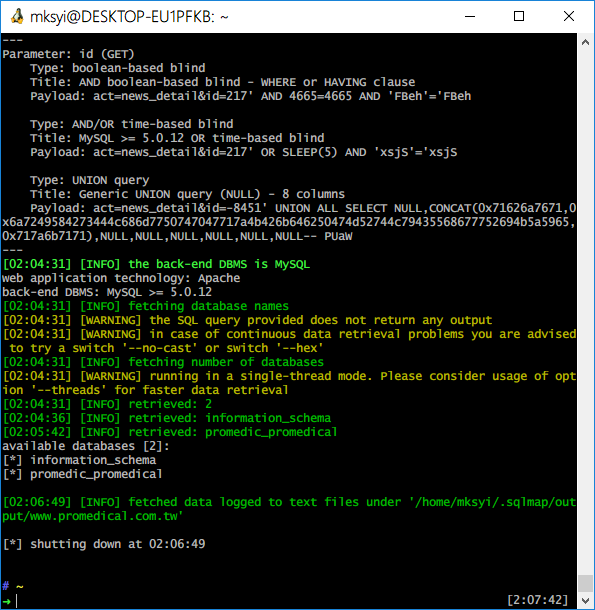Click 'retrieved: 2' info line

[107, 404]
